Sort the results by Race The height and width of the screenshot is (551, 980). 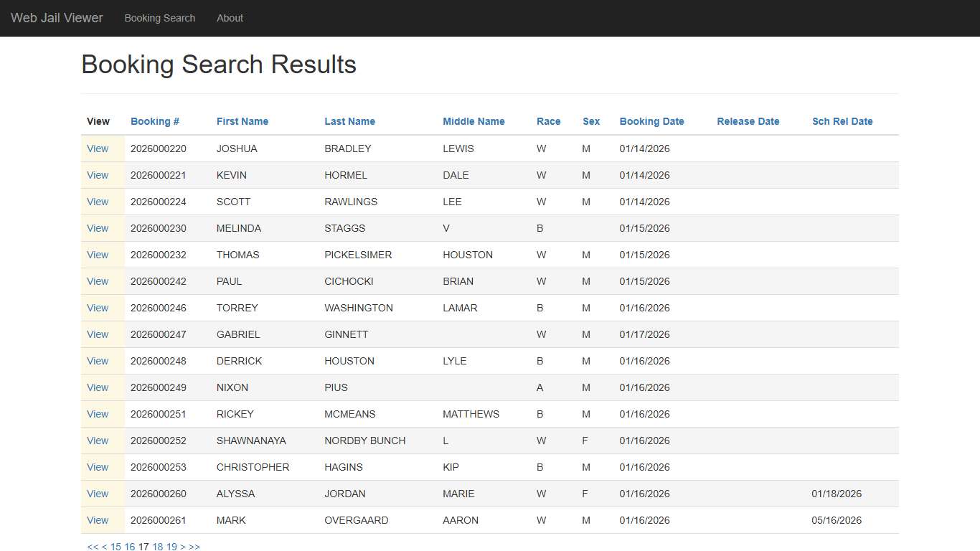tap(548, 121)
